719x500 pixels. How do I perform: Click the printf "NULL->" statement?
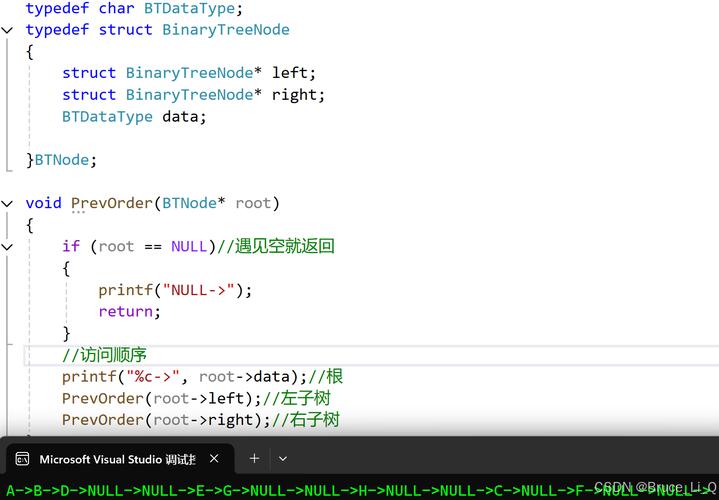point(175,290)
